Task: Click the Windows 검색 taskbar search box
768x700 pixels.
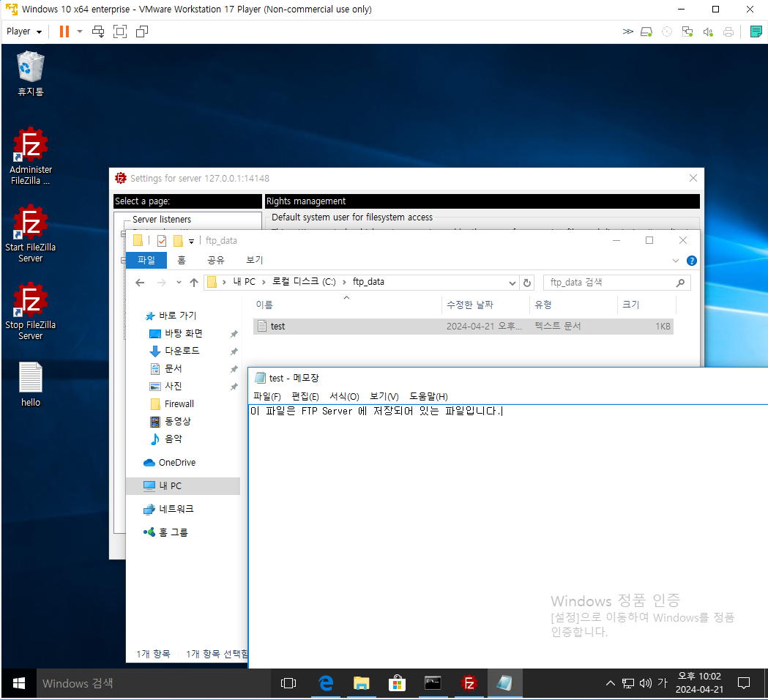Action: 153,683
